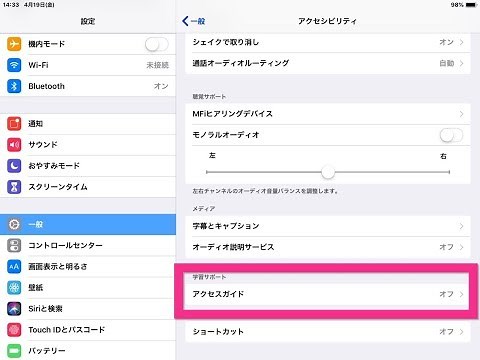Screen dimensions: 480x360
Task: Go back to 一般 settings
Action: [x=194, y=21]
